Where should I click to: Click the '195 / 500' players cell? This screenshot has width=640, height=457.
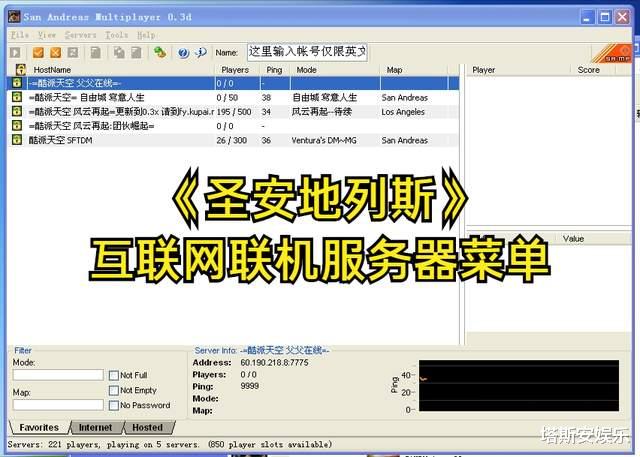234,111
